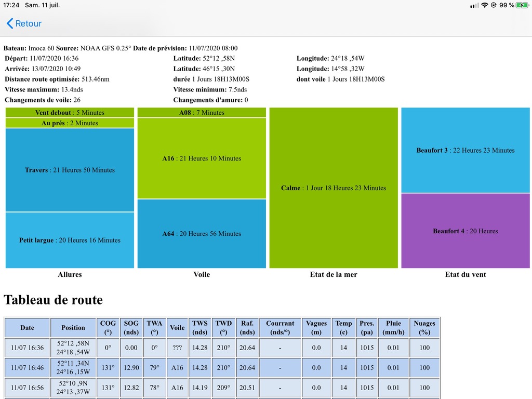The width and height of the screenshot is (532, 399).
Task: Select the Au près 2 Minutes block
Action: coord(70,123)
